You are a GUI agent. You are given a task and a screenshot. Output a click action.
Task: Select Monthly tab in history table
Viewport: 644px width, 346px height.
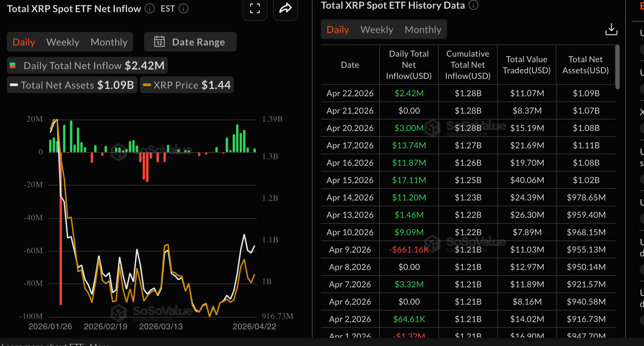pyautogui.click(x=423, y=30)
